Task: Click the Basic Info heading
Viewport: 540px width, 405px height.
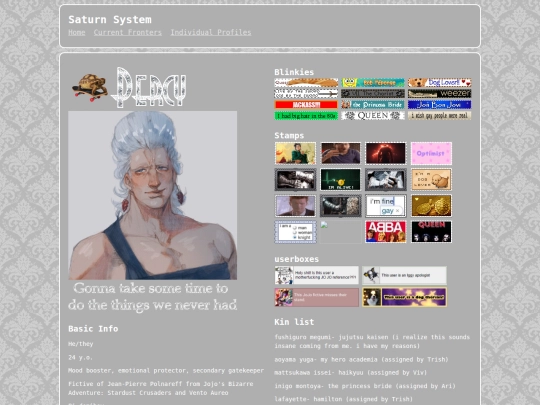Action: [93, 329]
